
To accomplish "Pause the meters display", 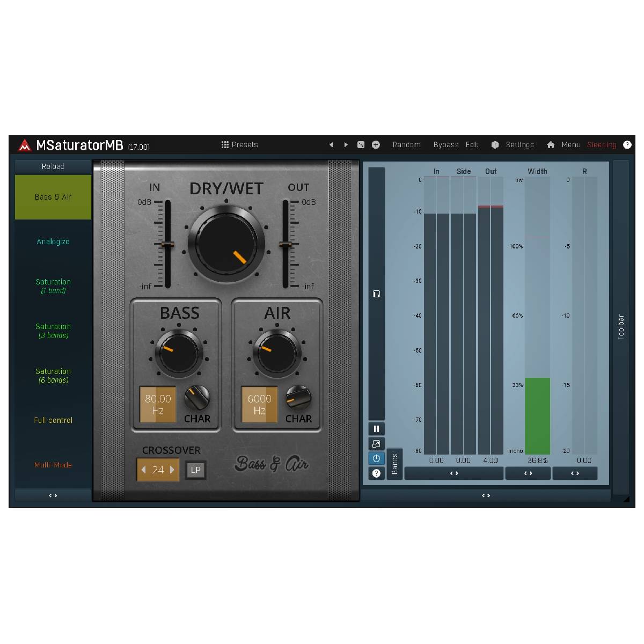I will (376, 429).
